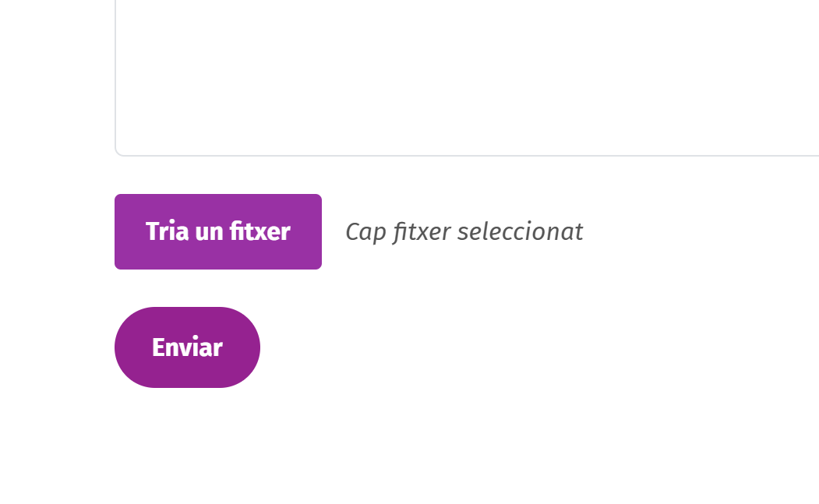
Task: Click the file status text beside upload button
Action: click(464, 231)
